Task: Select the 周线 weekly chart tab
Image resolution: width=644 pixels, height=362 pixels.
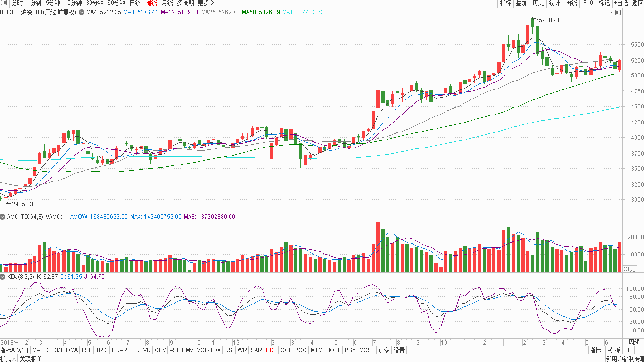Action: [x=151, y=3]
